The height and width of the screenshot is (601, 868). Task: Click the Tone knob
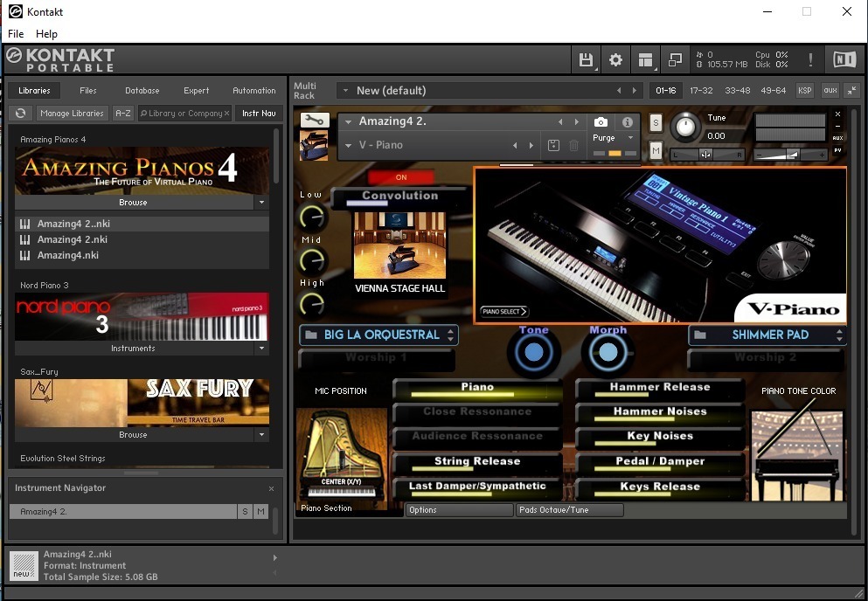(533, 353)
